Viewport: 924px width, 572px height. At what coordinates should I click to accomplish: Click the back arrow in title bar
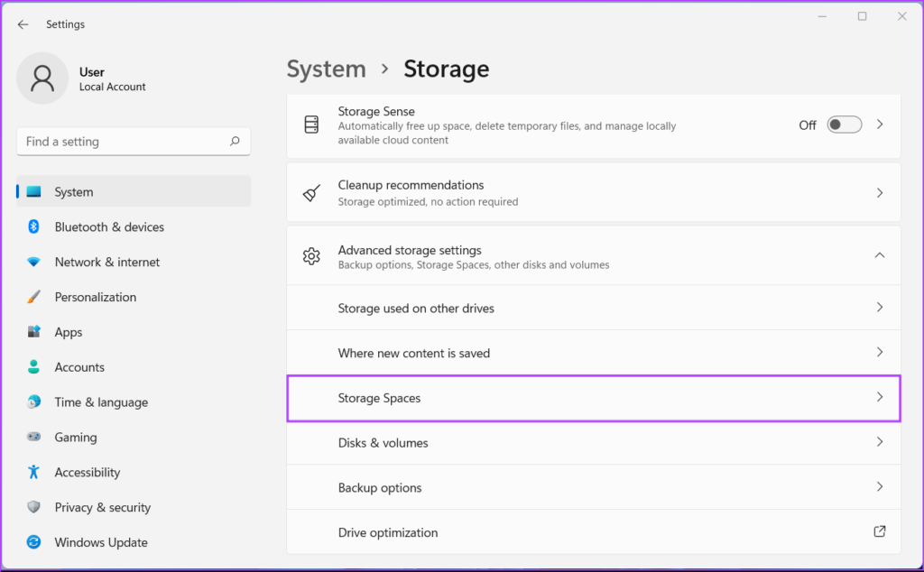(23, 24)
